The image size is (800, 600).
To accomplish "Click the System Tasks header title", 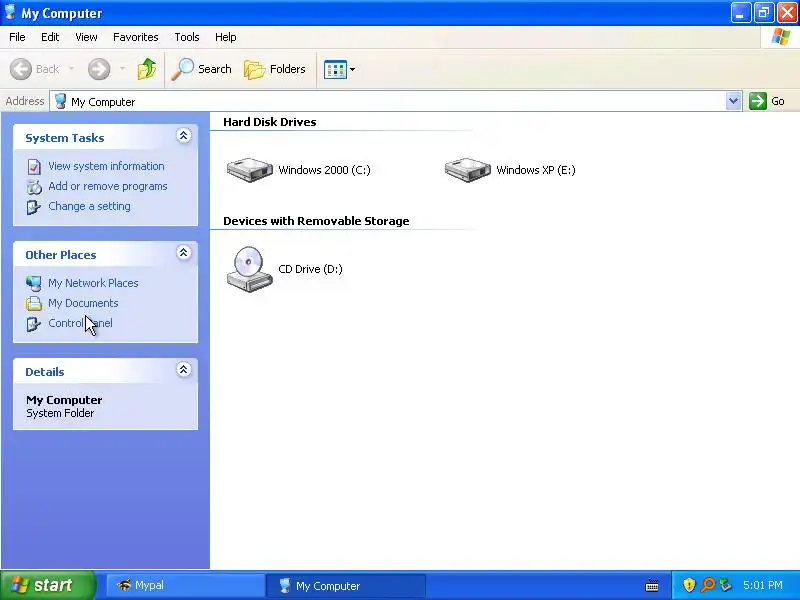I will coord(65,138).
